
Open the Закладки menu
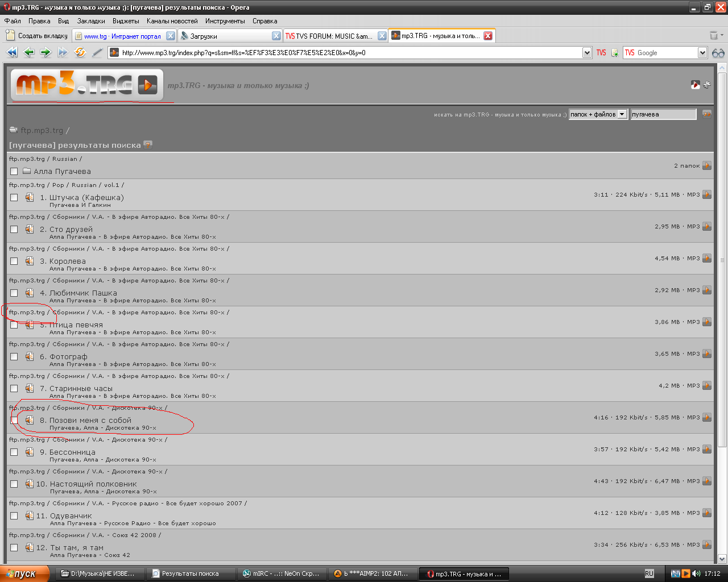coord(91,21)
